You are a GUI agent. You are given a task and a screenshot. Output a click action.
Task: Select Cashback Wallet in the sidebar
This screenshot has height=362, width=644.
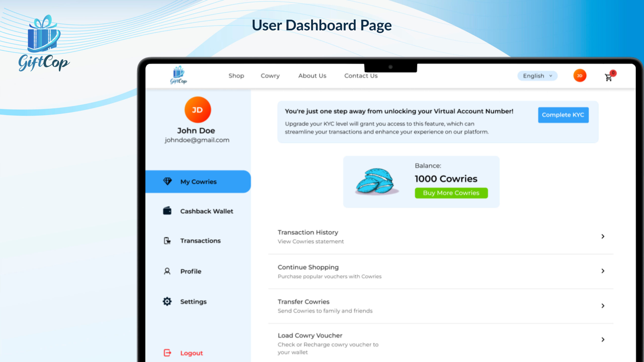[x=207, y=211]
